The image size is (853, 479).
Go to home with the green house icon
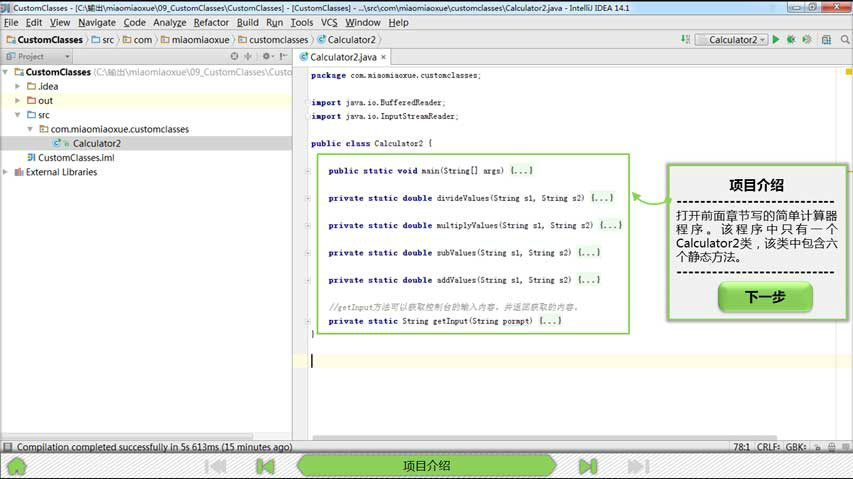point(17,466)
